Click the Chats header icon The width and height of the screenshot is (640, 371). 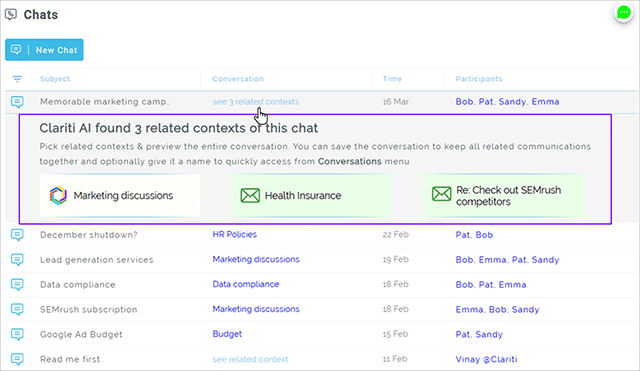tap(11, 15)
